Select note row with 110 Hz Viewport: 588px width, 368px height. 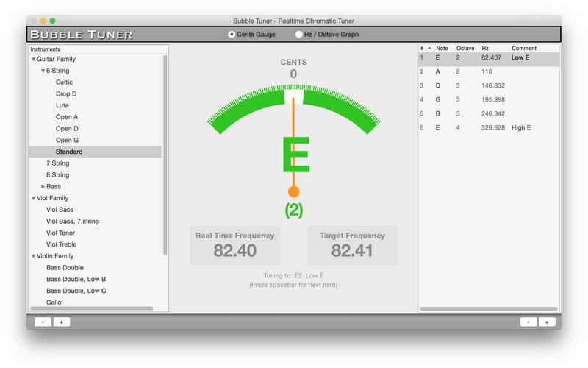[489, 71]
